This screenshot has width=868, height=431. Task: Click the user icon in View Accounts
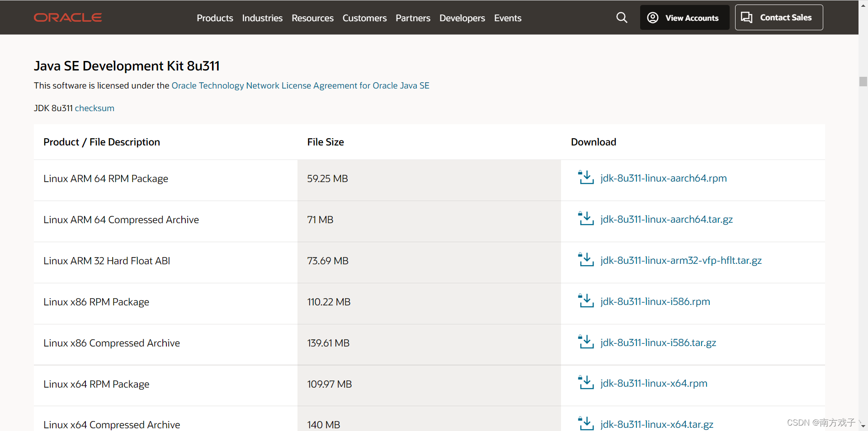coord(653,18)
